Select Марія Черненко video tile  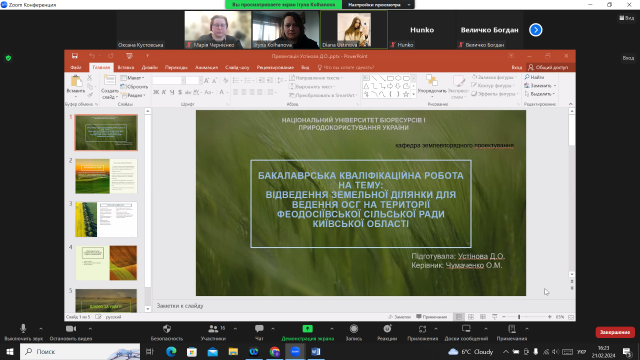(218, 30)
